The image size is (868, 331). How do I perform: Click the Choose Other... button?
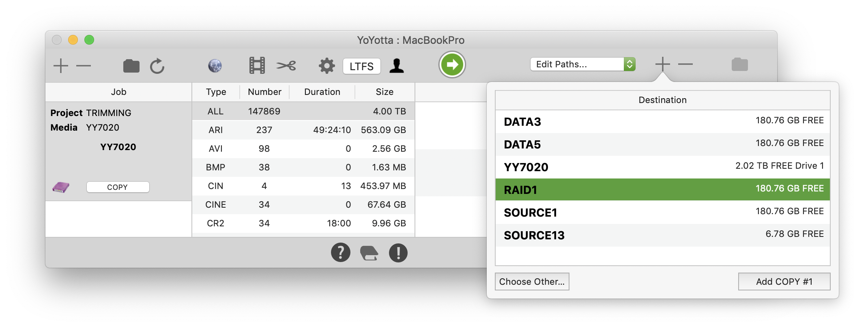coord(532,282)
